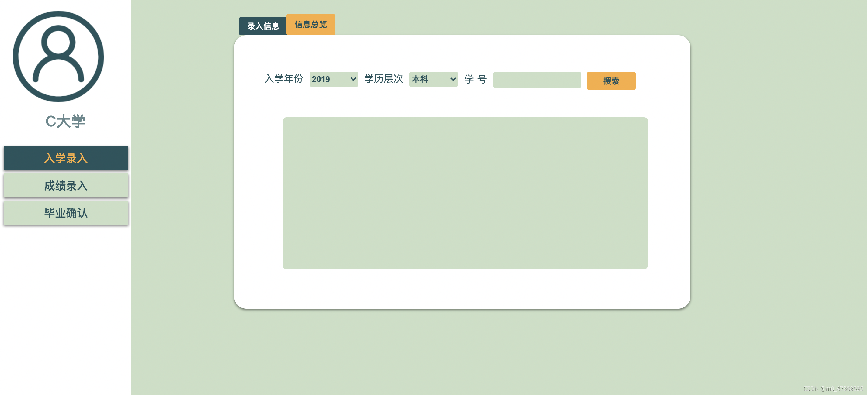Image resolution: width=868 pixels, height=395 pixels.
Task: Click the chevron arrow beside 本科
Action: [453, 79]
